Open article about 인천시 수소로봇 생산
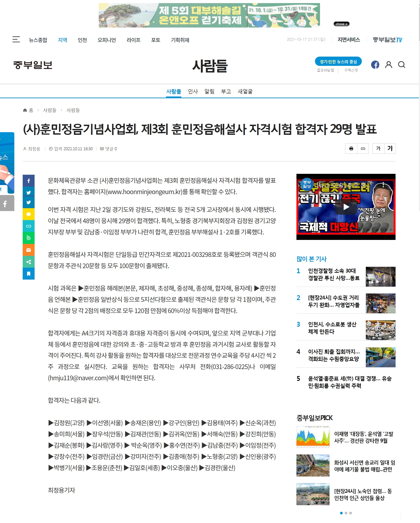The image size is (420, 523). (332, 328)
